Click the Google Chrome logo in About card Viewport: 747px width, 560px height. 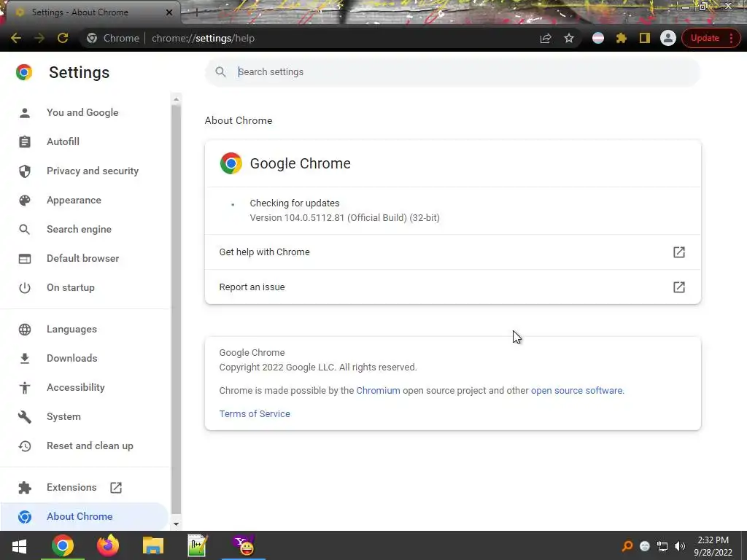231,163
